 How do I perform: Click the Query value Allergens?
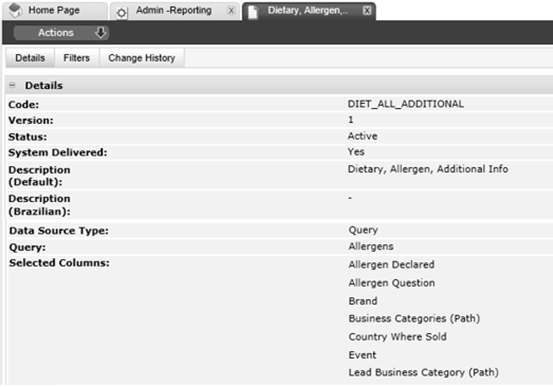371,247
